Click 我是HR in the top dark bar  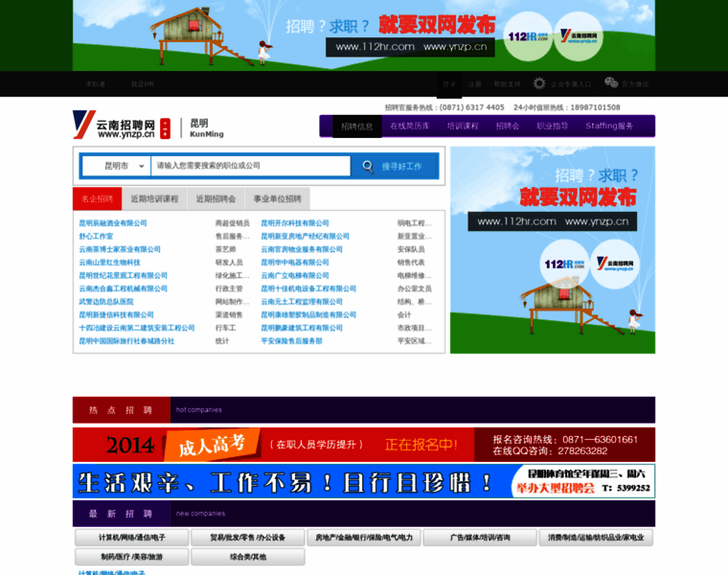(x=143, y=84)
